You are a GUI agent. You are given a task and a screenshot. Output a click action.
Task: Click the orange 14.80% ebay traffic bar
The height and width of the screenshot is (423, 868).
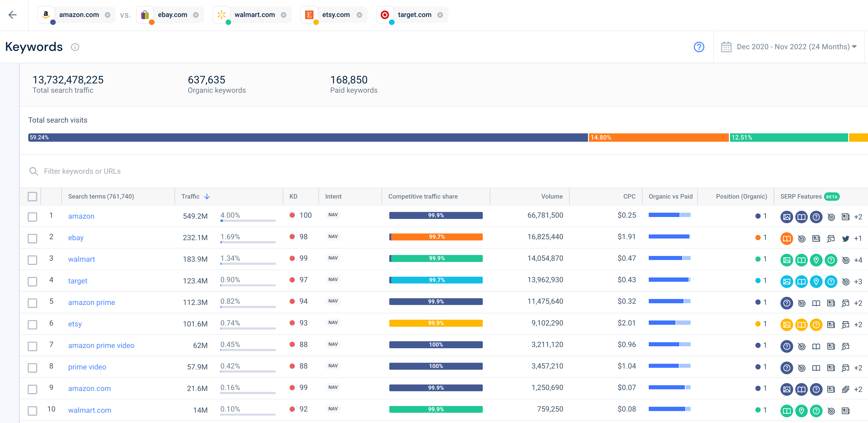tap(659, 137)
